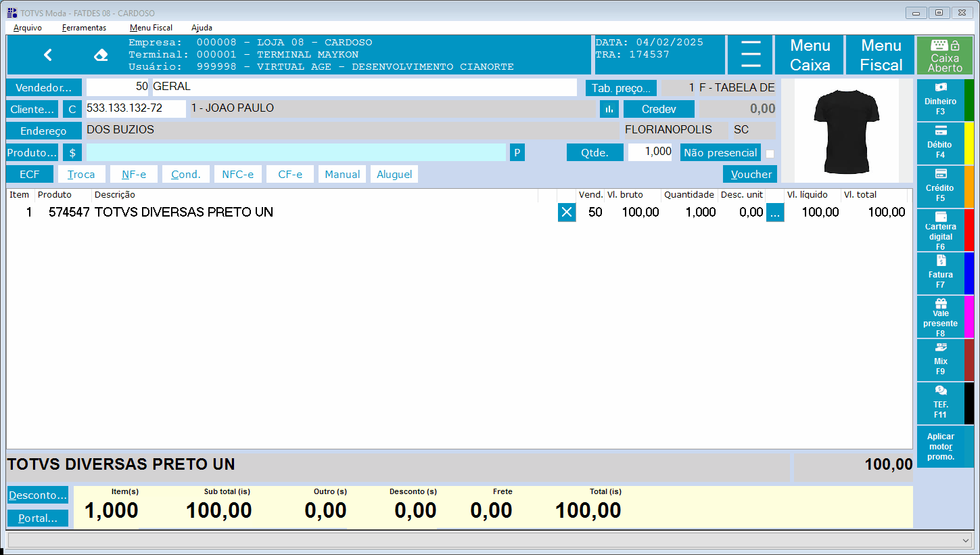The width and height of the screenshot is (980, 555).
Task: Switch to the NF-e tab
Action: coord(134,174)
